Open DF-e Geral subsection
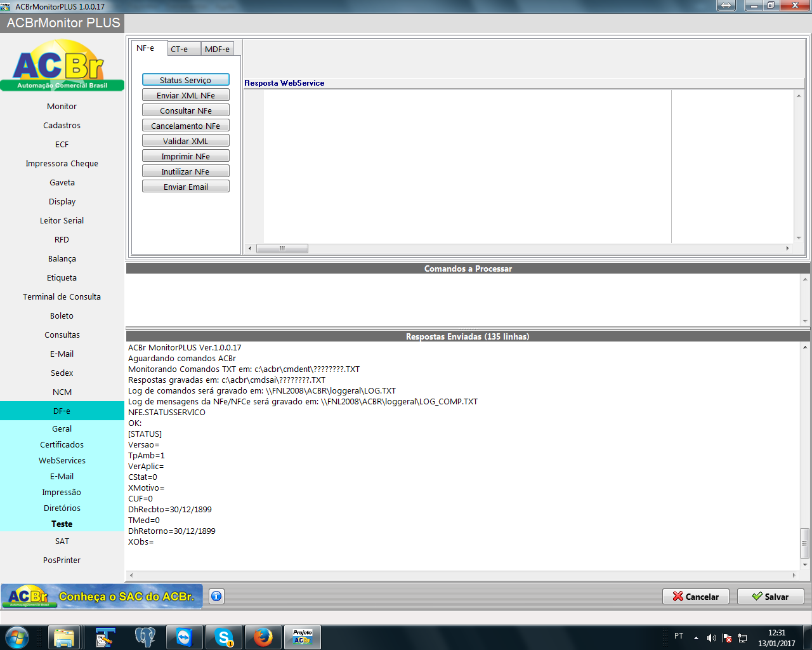 tap(62, 428)
